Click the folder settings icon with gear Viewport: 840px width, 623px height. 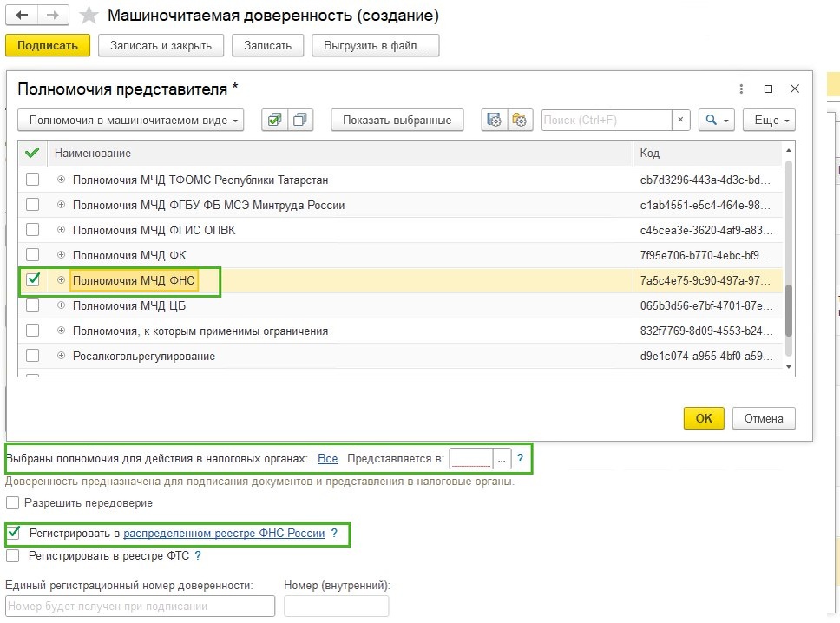[x=519, y=120]
